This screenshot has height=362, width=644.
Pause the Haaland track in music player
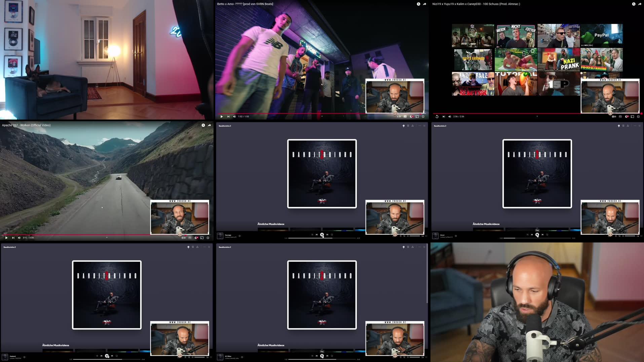(107, 356)
